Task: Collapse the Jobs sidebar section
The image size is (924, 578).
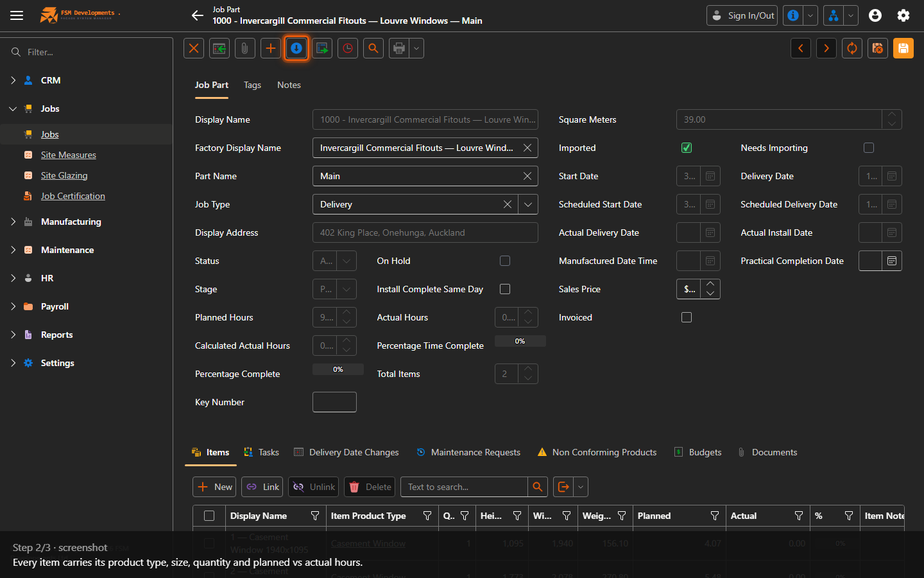Action: tap(13, 109)
